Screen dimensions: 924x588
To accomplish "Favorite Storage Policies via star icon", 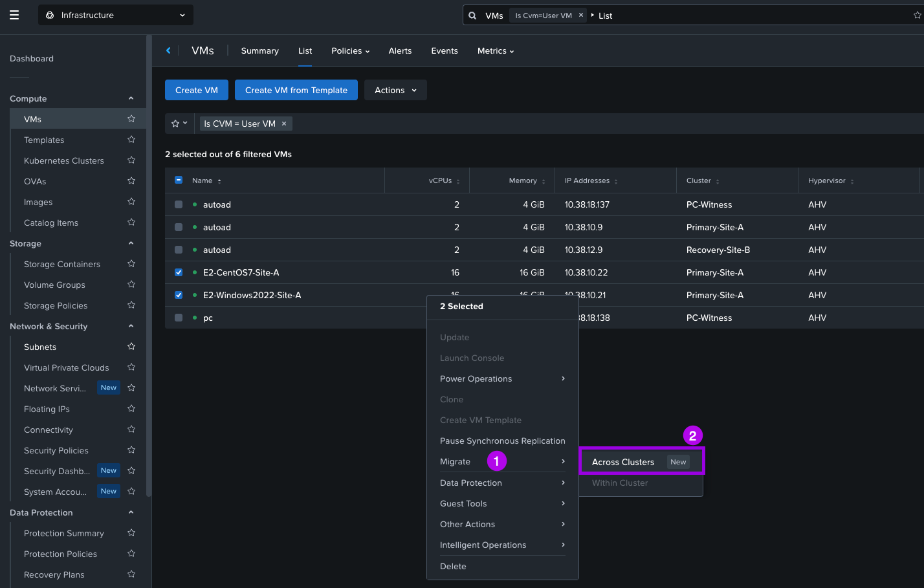I will (131, 305).
